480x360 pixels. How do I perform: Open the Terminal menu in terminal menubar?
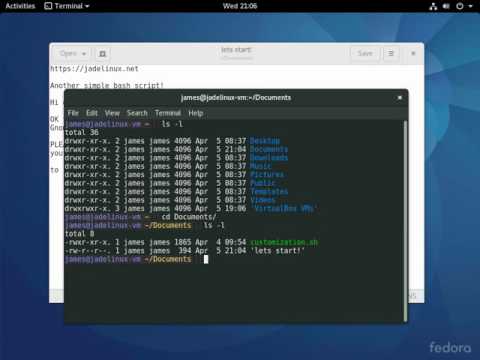tap(168, 113)
